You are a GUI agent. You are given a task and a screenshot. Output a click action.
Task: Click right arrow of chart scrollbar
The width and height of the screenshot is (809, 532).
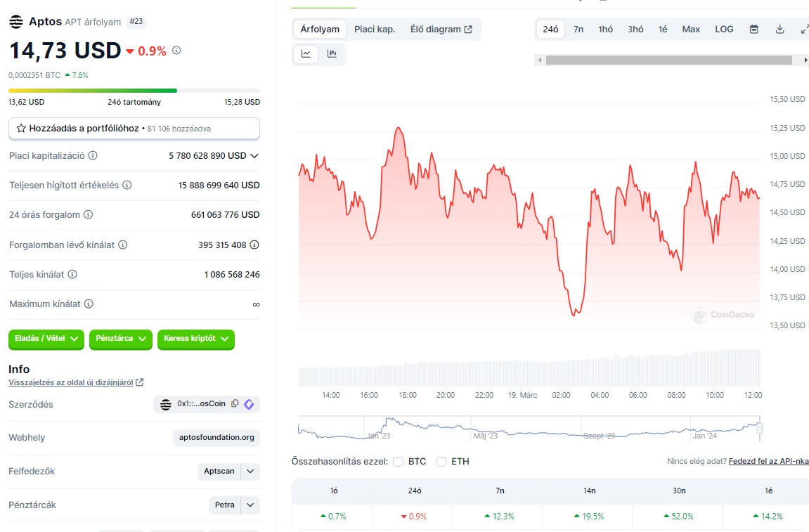click(805, 60)
